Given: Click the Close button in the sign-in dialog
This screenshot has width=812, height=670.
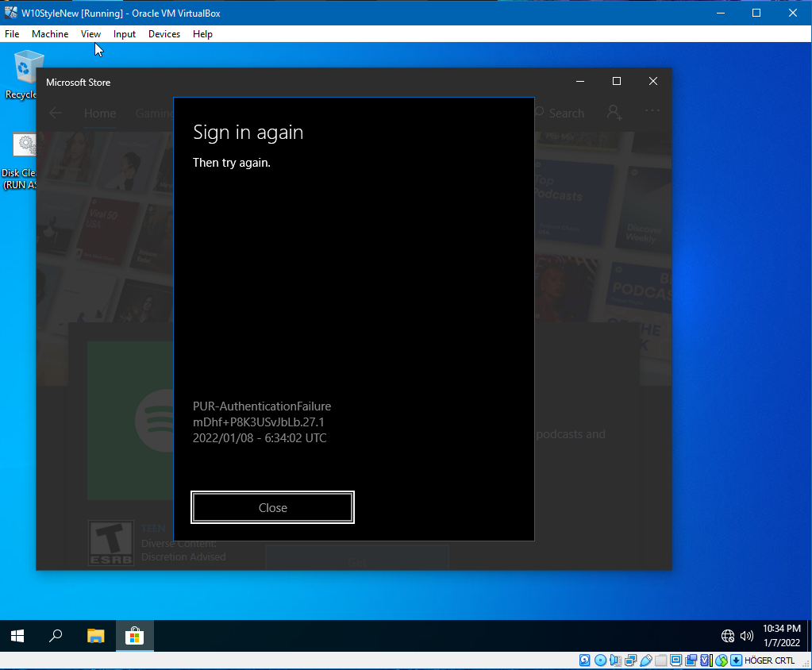Looking at the screenshot, I should click(x=272, y=507).
